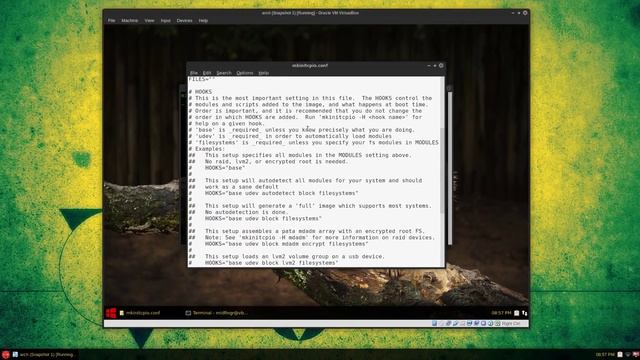Click the VirtualBox Right Ctrl host key indicator
640x360 pixels.
click(x=511, y=323)
